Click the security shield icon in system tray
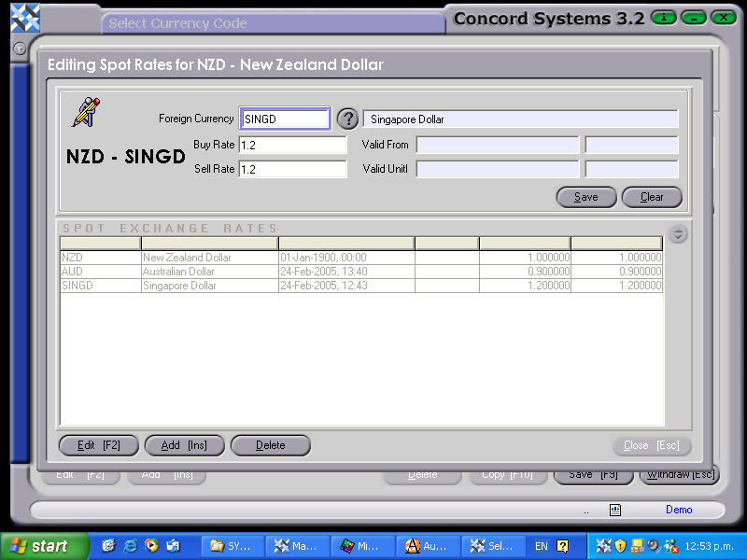Viewport: 747px width, 560px height. coord(620,545)
